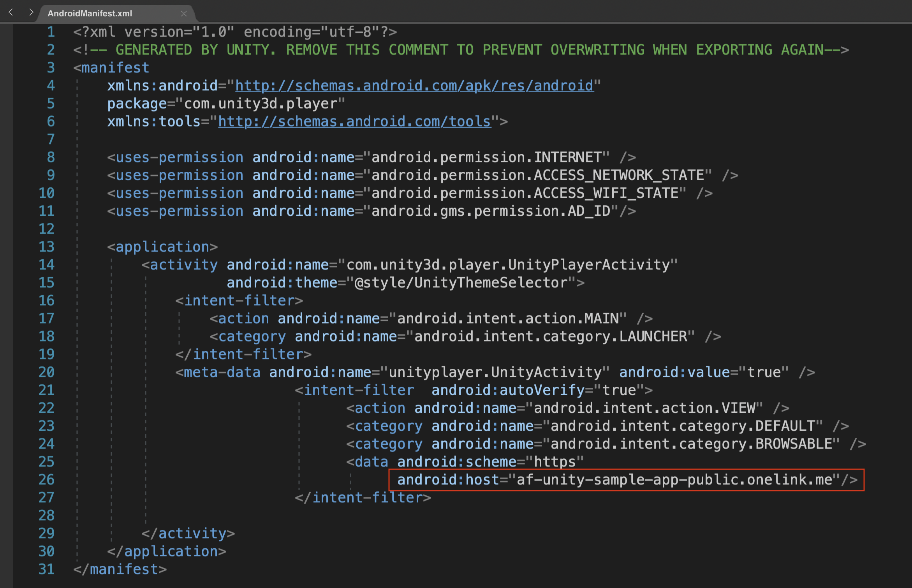Select the AndroidManifest.xml tab
Screen dimensions: 912x588
tap(90, 14)
